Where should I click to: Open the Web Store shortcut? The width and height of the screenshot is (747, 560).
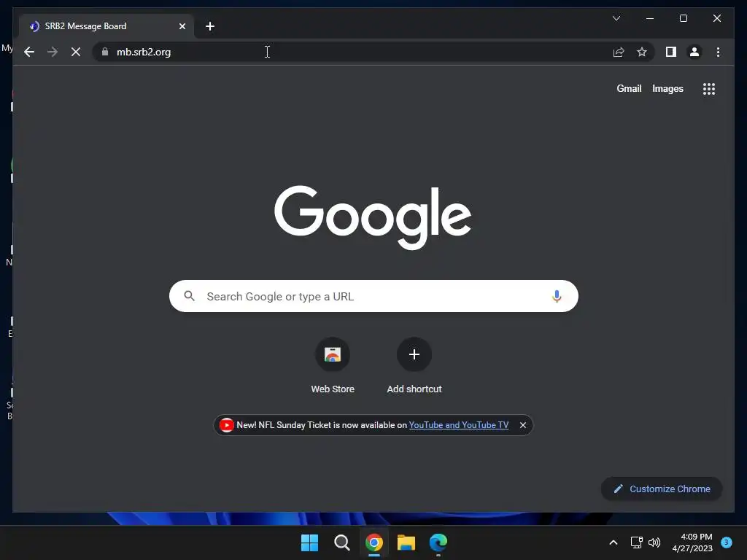pyautogui.click(x=333, y=365)
